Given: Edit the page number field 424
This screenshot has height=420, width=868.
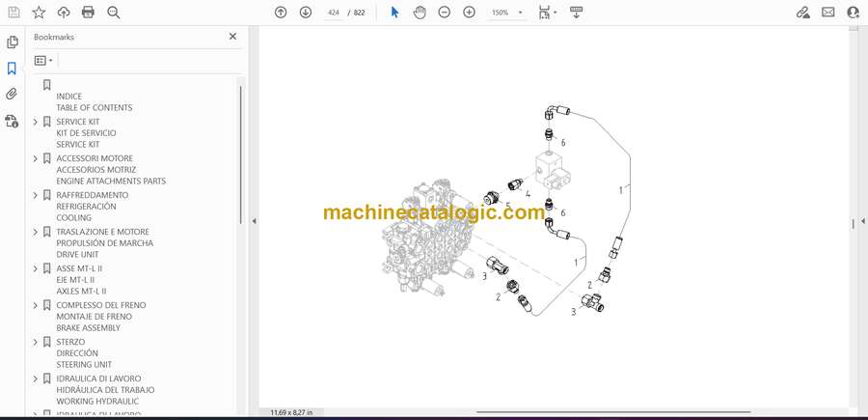Looking at the screenshot, I should coord(334,13).
